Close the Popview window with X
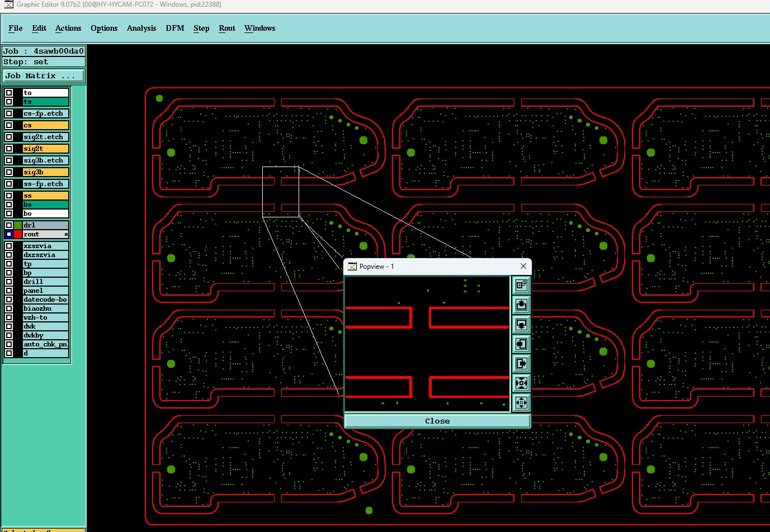The width and height of the screenshot is (770, 532). click(523, 267)
